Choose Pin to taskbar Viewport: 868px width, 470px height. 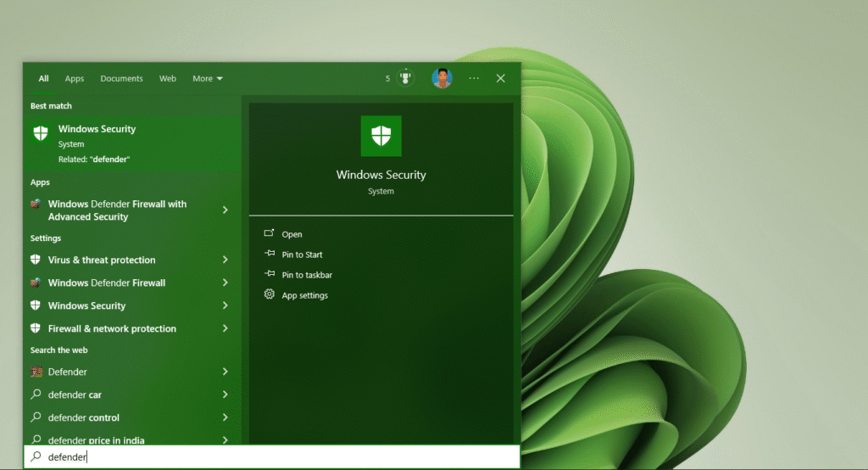[x=307, y=275]
